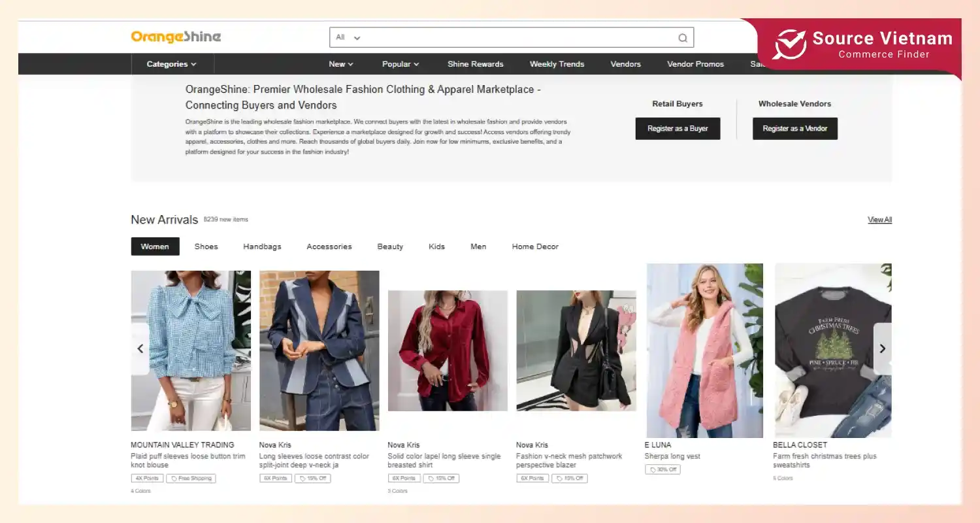Open the pink sherpa vest image
Viewport: 980px width, 523px height.
[x=705, y=350]
